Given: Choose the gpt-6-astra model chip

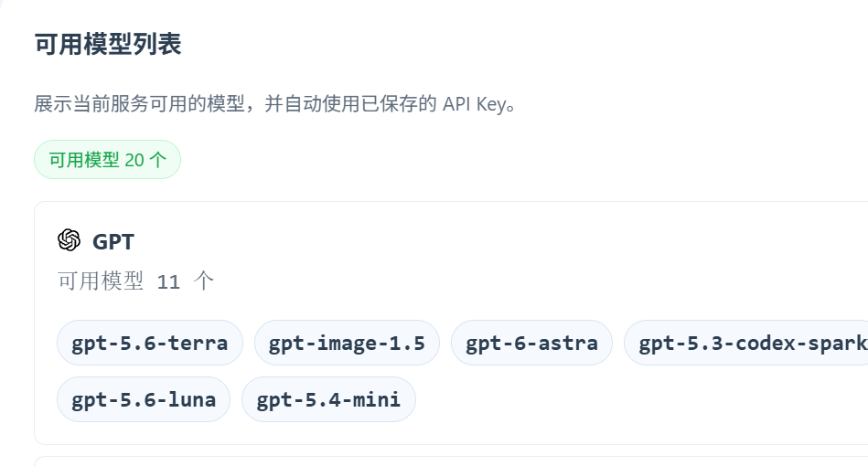Looking at the screenshot, I should point(531,343).
